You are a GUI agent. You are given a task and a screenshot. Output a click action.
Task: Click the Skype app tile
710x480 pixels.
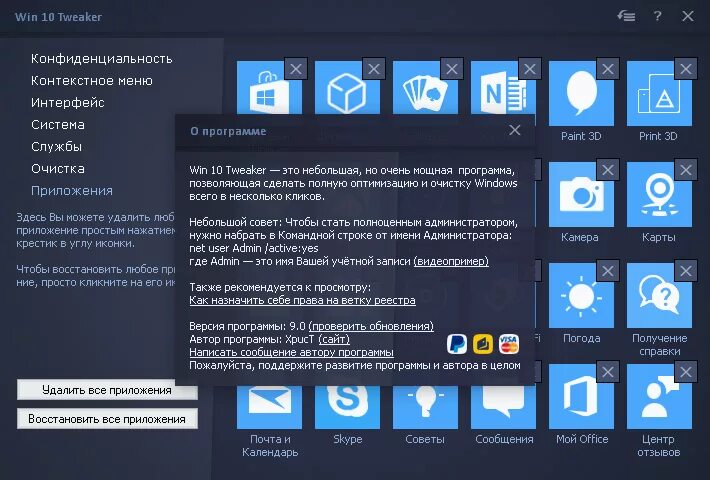(x=347, y=407)
